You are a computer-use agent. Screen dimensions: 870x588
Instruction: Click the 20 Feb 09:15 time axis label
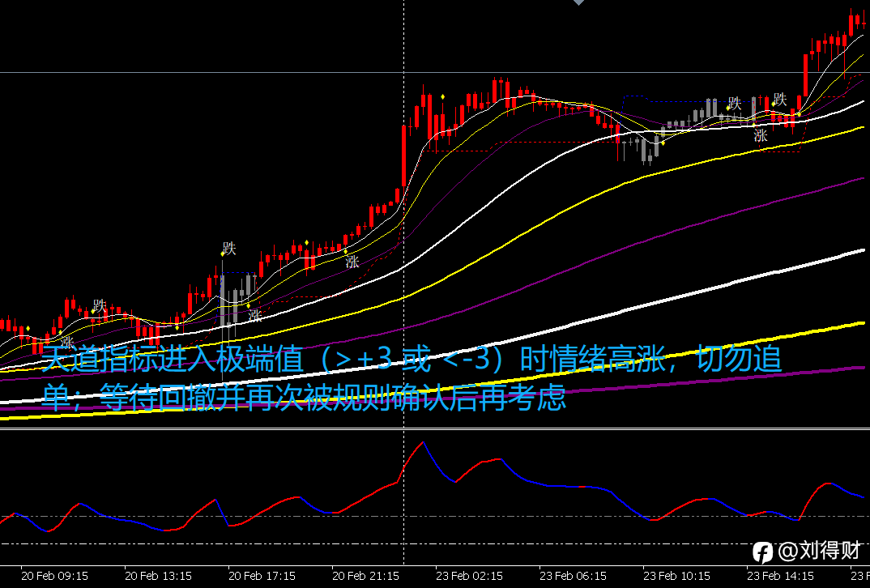(x=54, y=577)
